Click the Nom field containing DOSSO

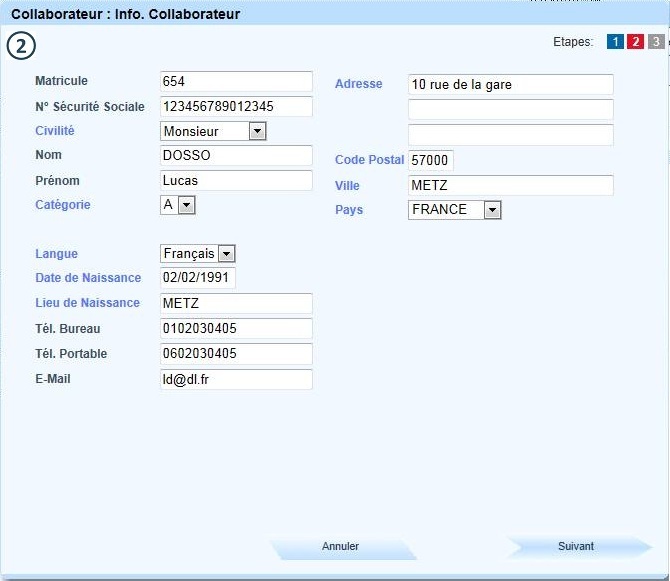coord(236,156)
